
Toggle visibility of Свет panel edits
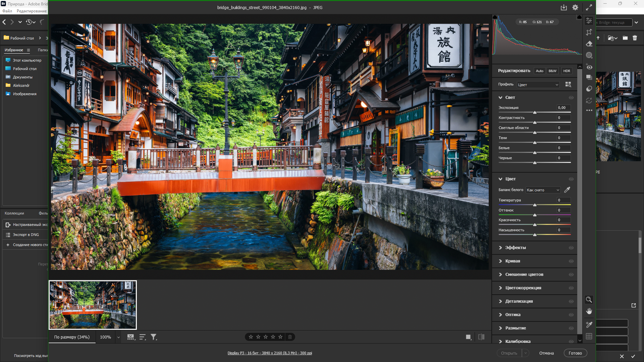click(x=571, y=98)
